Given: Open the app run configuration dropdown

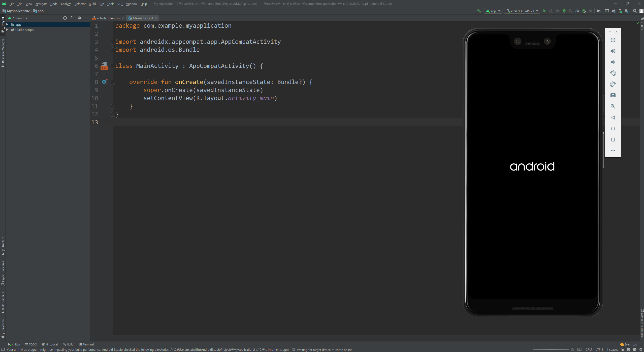Looking at the screenshot, I should pos(493,11).
